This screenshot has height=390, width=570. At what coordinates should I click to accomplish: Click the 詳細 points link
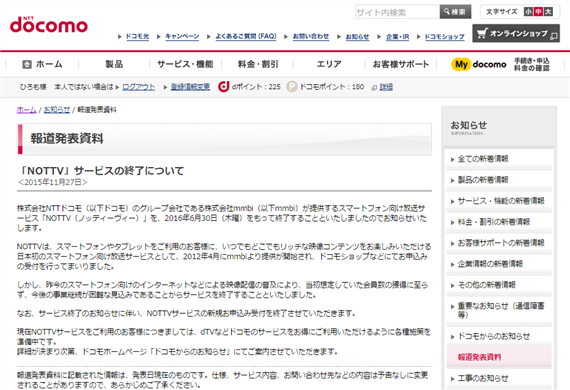(x=386, y=87)
